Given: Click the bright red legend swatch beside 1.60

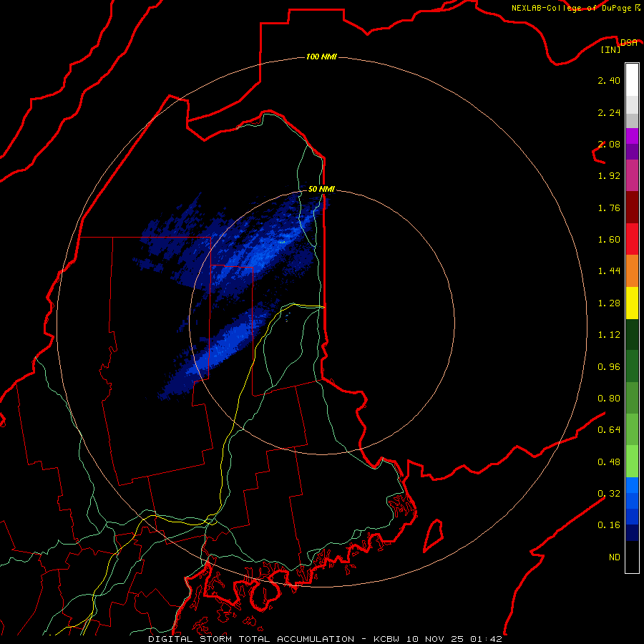Looking at the screenshot, I should [x=632, y=239].
